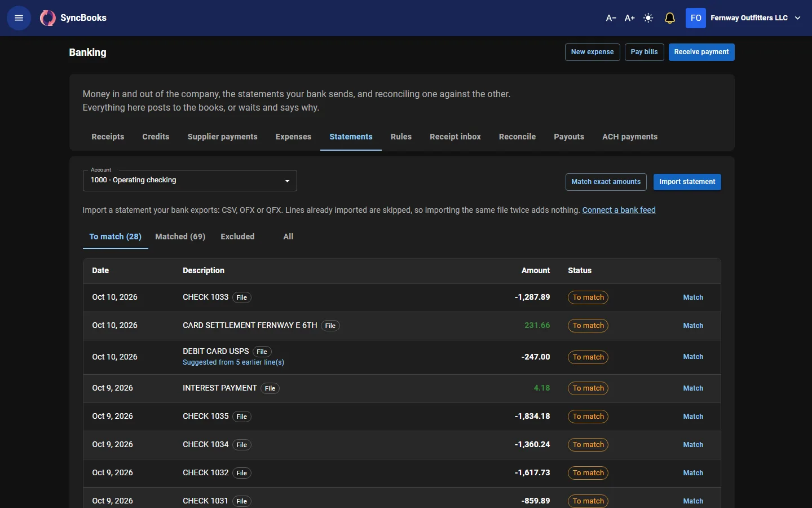The width and height of the screenshot is (812, 508).
Task: Open the Rules tab
Action: click(x=401, y=137)
